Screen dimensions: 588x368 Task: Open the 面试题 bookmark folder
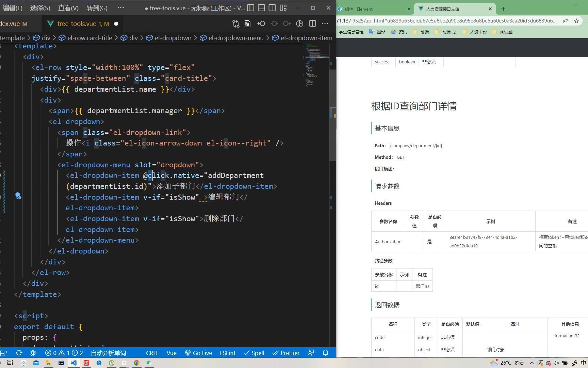click(x=502, y=32)
